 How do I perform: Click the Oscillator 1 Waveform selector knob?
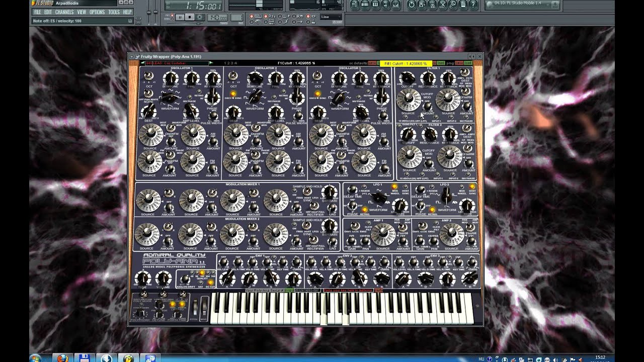click(170, 97)
